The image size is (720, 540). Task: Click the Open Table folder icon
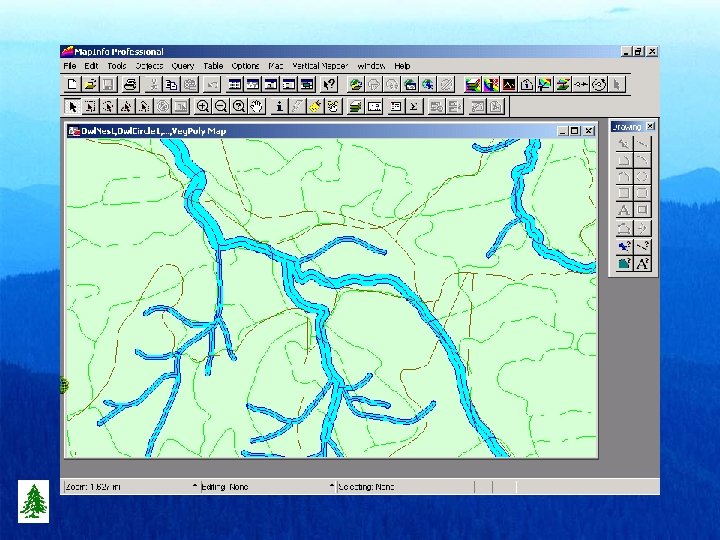[90, 84]
